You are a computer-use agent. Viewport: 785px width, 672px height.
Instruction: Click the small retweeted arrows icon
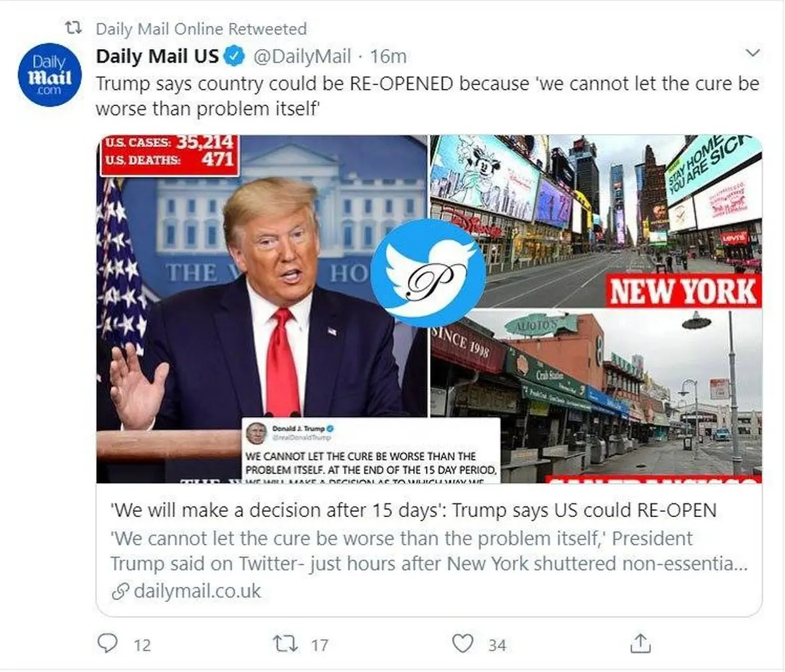tap(74, 28)
